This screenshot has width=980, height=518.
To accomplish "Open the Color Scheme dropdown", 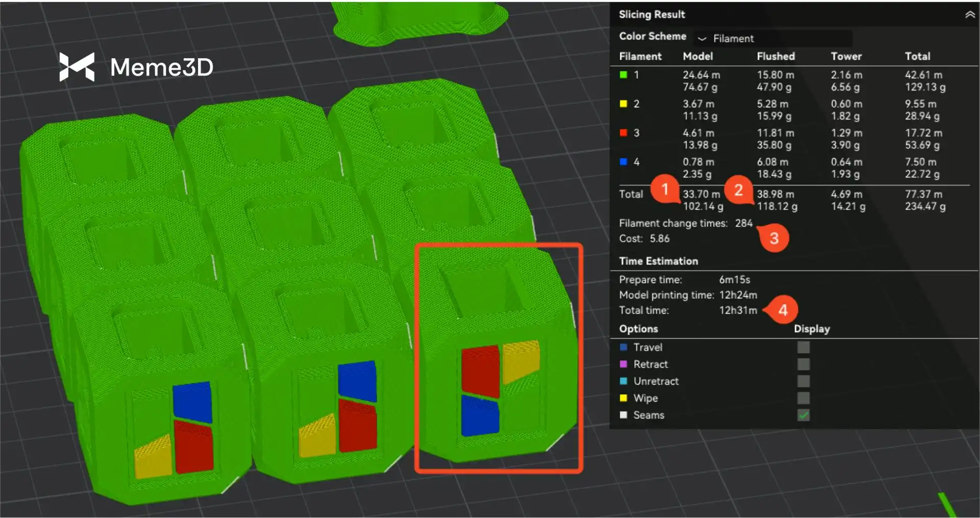I will (x=773, y=38).
